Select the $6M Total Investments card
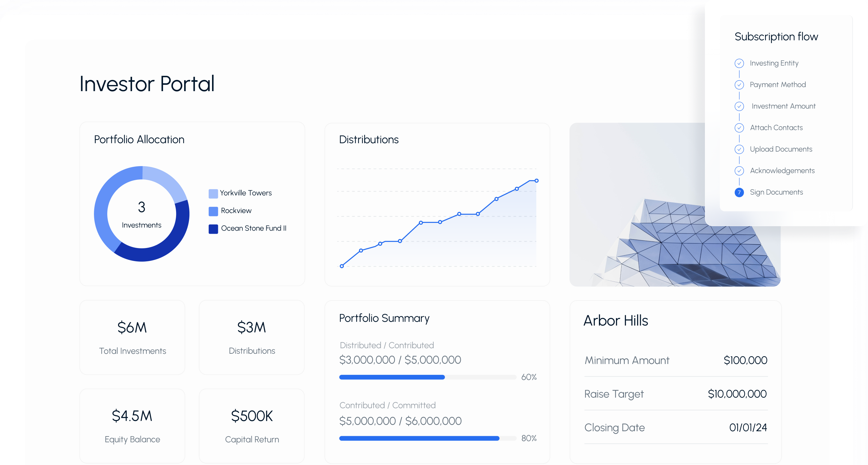 (x=132, y=337)
